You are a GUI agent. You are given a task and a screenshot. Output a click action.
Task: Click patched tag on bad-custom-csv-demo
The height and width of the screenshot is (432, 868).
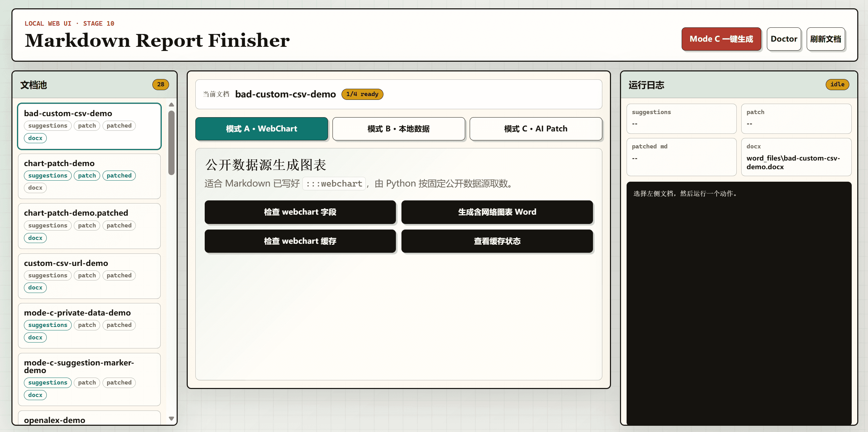pos(119,126)
